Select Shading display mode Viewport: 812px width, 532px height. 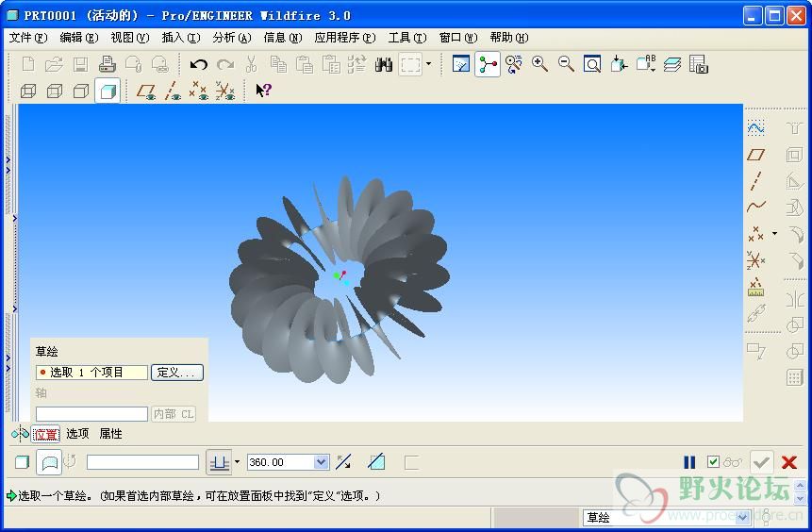click(108, 91)
